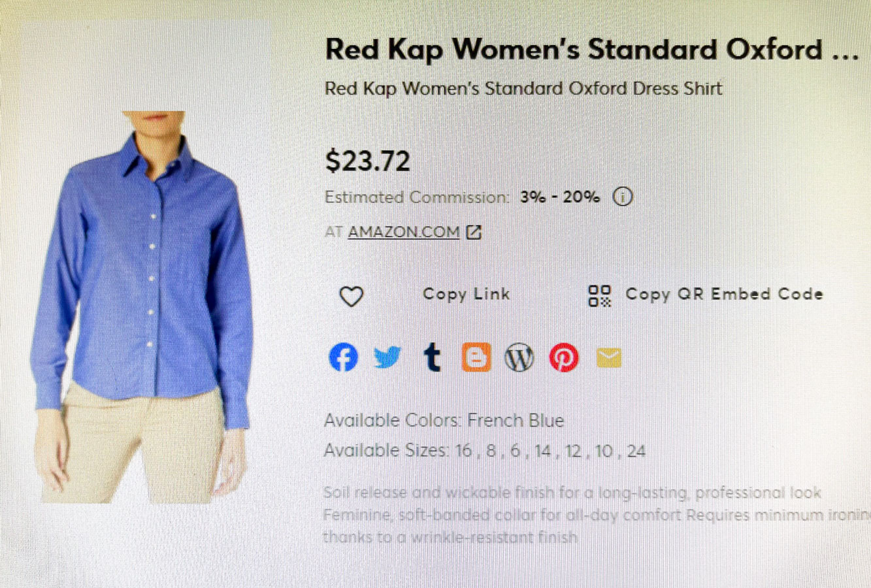This screenshot has height=588, width=871.
Task: Share product on Pinterest
Action: [x=563, y=357]
